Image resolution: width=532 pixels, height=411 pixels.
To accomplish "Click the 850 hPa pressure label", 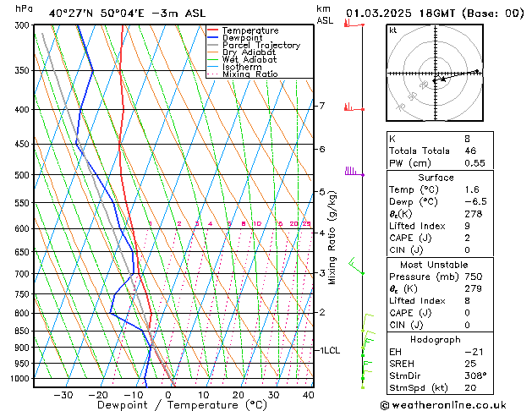I will click(24, 331).
